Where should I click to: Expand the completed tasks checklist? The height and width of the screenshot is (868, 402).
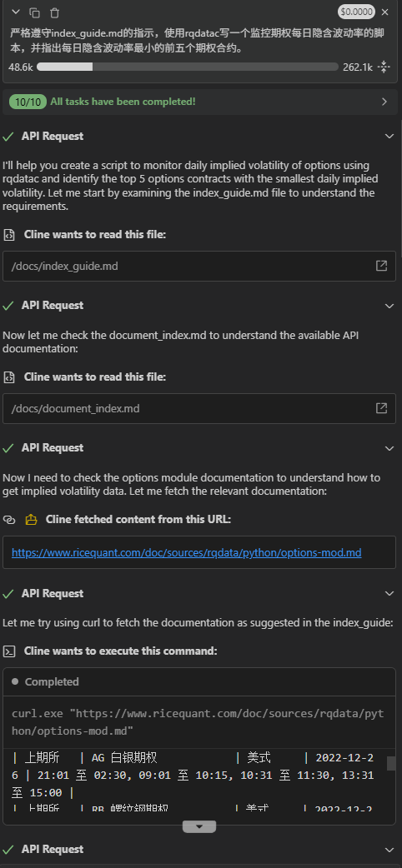coord(384,102)
